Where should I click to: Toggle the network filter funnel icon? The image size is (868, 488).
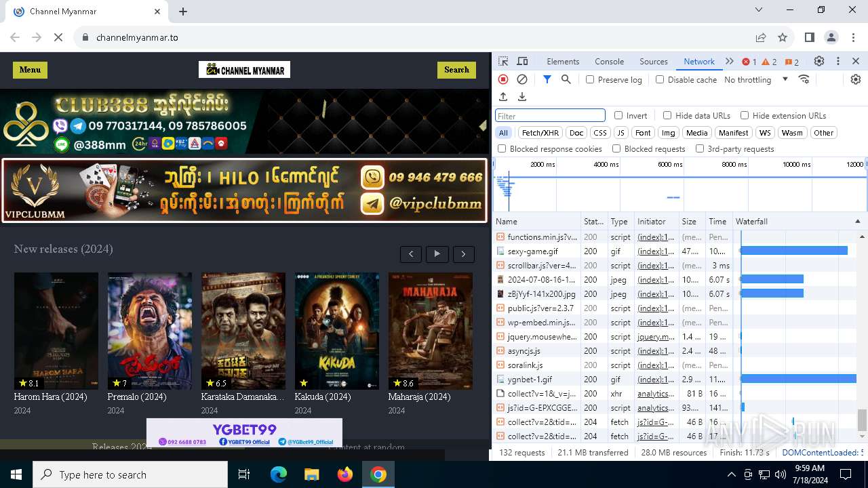coord(547,79)
